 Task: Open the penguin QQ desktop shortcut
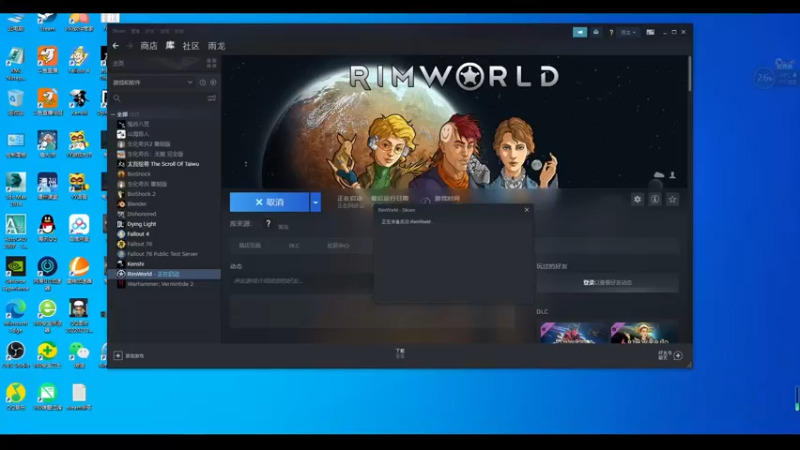point(47,228)
